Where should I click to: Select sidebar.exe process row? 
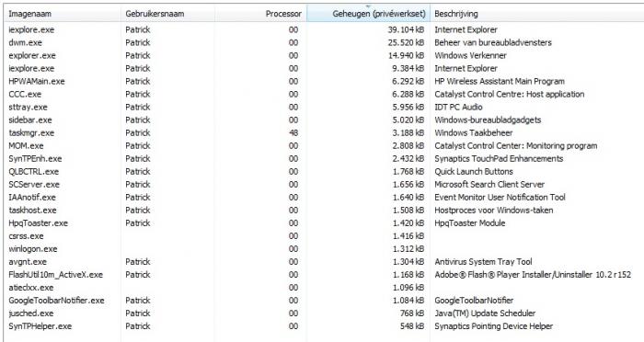324,120
